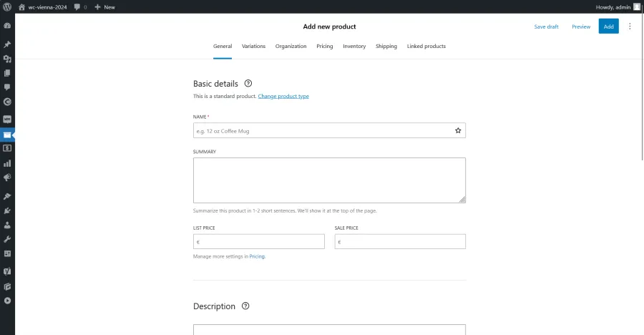644x335 pixels.
Task: Click help icon beside Basic details
Action: 248,84
